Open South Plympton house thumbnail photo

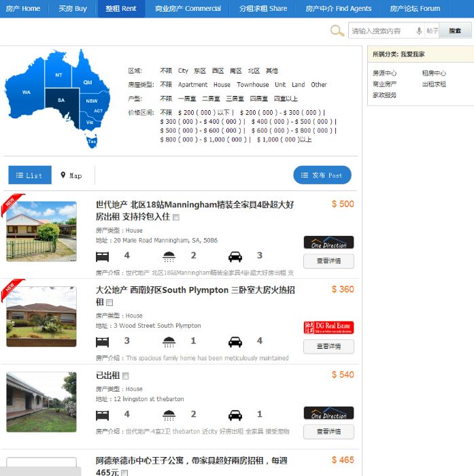[41, 317]
